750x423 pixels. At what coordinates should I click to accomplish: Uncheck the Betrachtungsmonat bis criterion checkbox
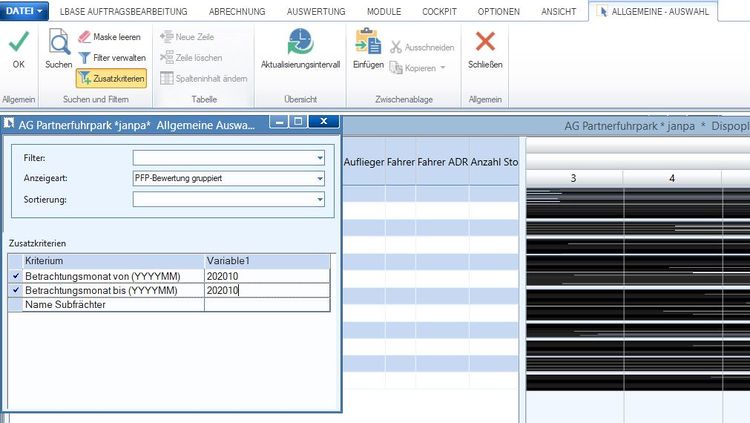[x=16, y=290]
